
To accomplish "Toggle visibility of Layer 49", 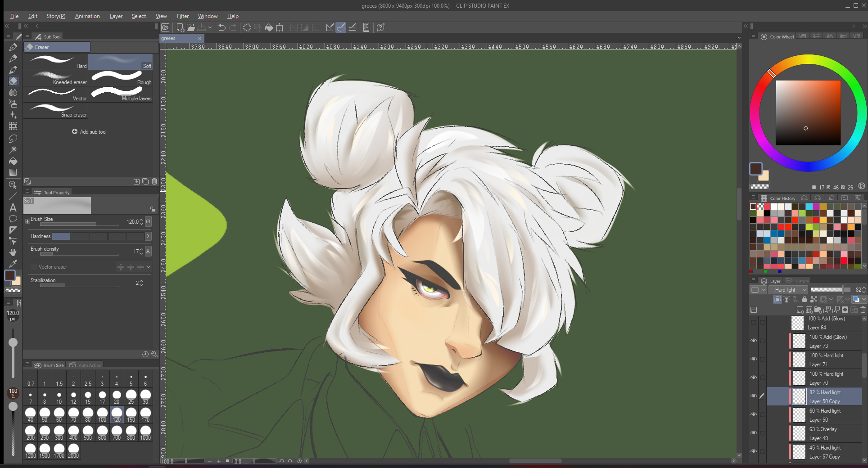I will pyautogui.click(x=754, y=433).
